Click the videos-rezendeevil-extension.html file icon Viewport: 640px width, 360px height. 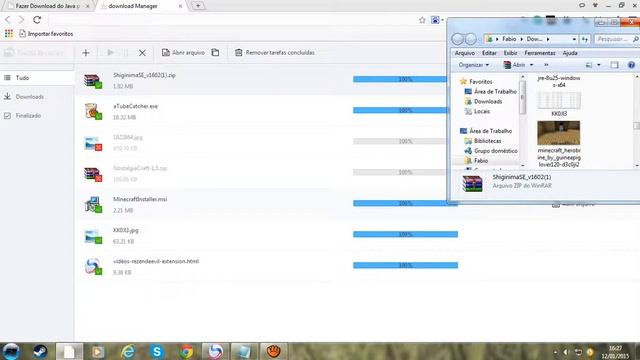tap(93, 266)
